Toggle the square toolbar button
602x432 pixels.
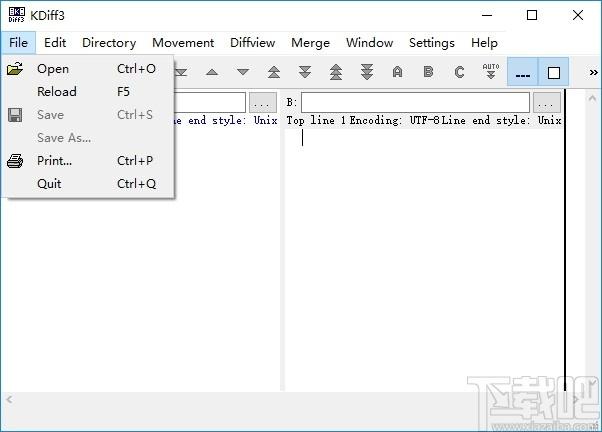click(x=553, y=72)
